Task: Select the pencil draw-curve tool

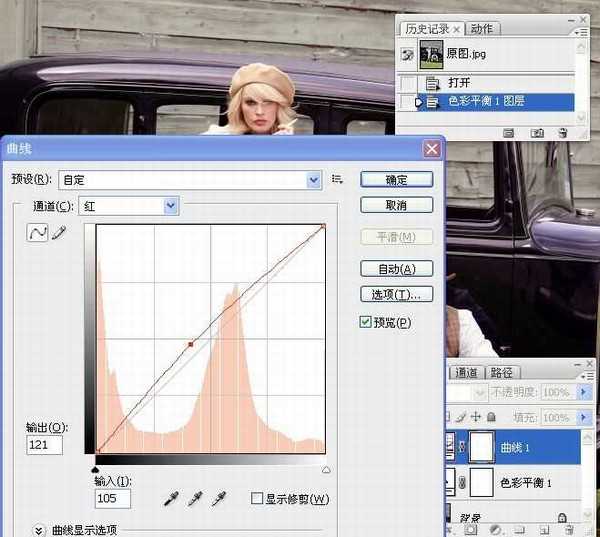Action: point(58,233)
